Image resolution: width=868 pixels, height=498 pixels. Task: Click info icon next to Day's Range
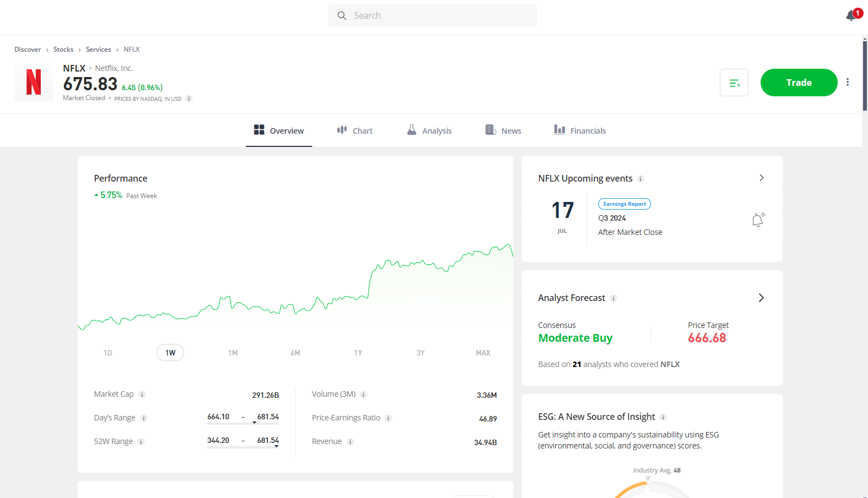click(144, 418)
